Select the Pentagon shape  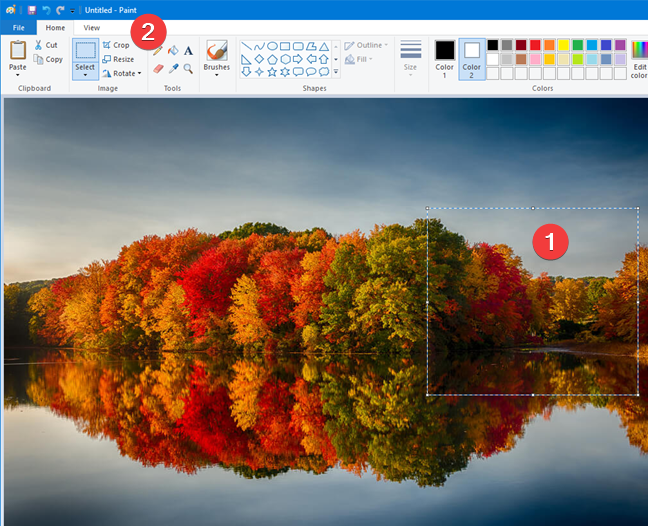[272, 59]
